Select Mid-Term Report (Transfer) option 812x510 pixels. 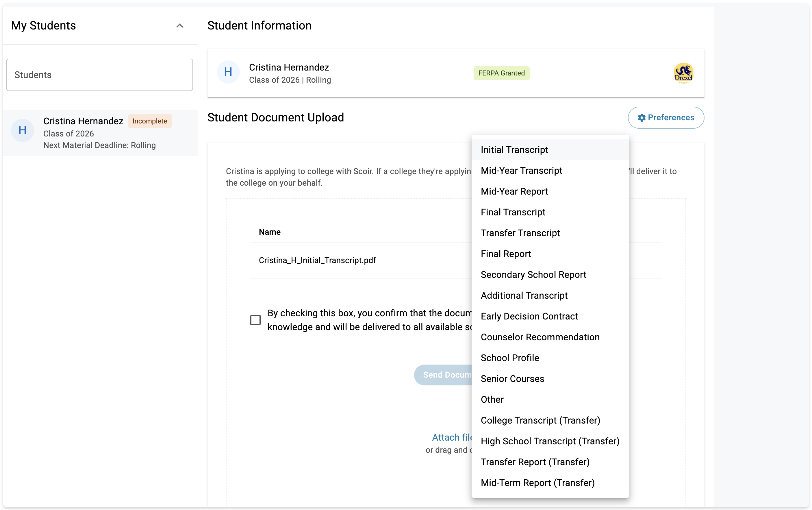click(x=537, y=483)
